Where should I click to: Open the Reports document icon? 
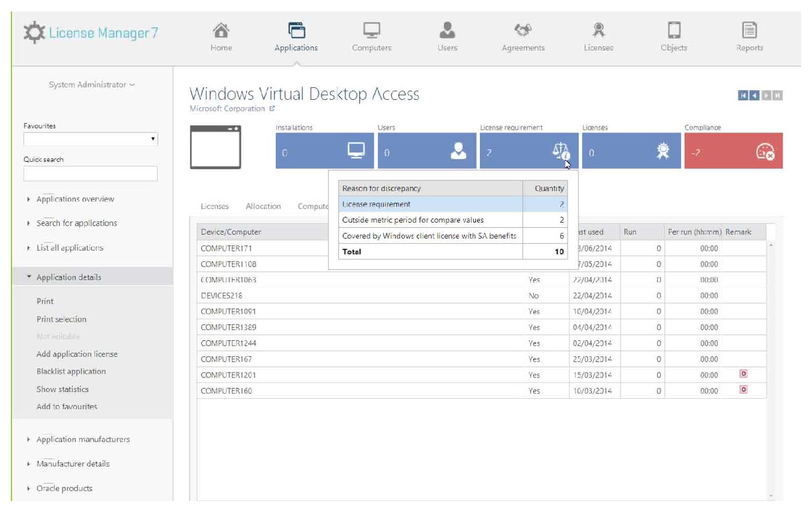[749, 30]
